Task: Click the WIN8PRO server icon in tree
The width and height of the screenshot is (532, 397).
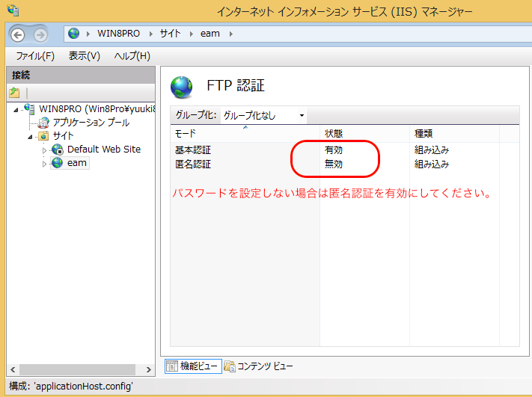Action: click(x=29, y=109)
